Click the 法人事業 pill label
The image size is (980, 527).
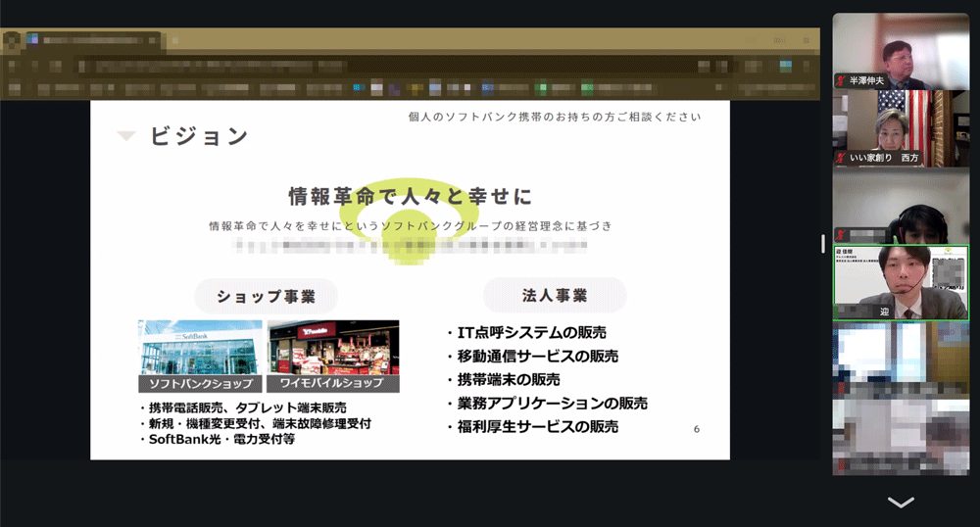554,295
